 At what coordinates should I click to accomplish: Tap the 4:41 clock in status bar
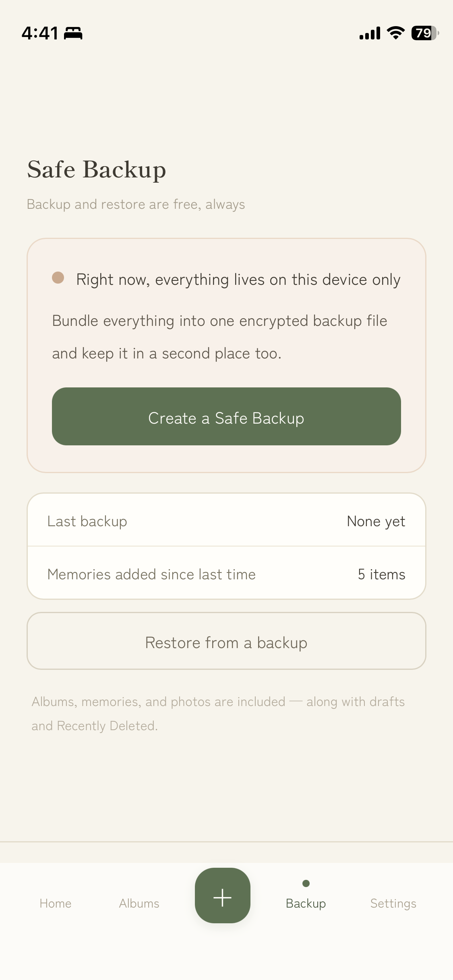pyautogui.click(x=40, y=33)
